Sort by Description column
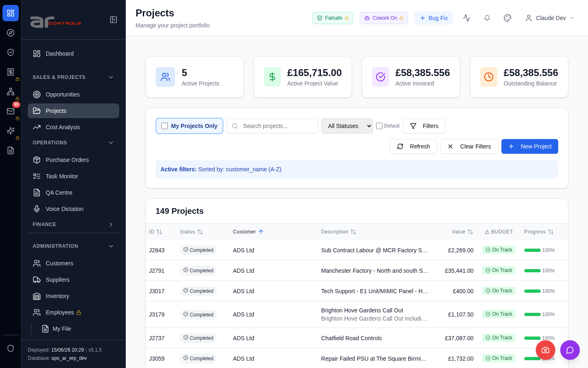Screen dimensions: 588x368 coord(339,232)
